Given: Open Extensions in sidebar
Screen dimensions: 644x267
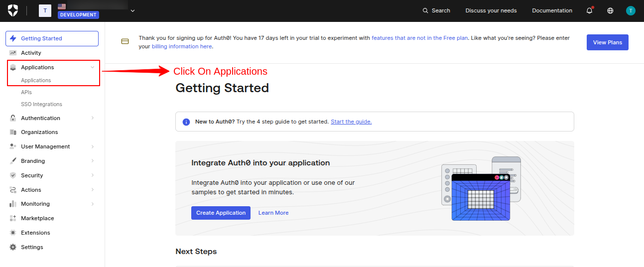Looking at the screenshot, I should [x=35, y=233].
